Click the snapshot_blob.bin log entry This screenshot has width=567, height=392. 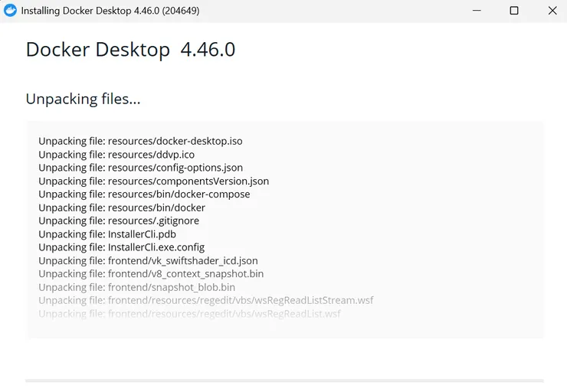pos(136,287)
